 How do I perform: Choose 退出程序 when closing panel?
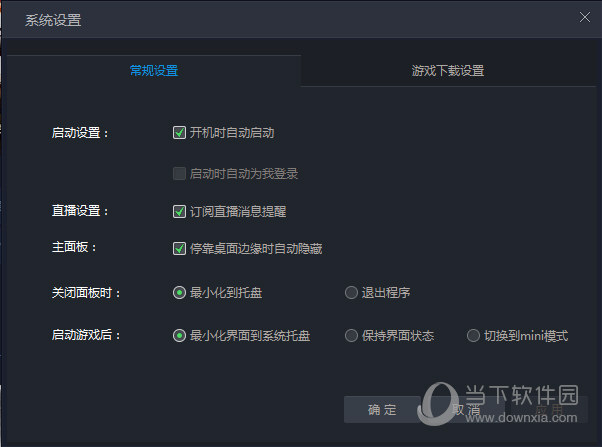tap(351, 293)
